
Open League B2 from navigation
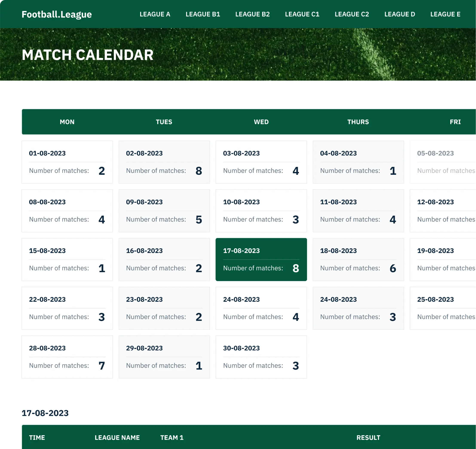pyautogui.click(x=252, y=14)
